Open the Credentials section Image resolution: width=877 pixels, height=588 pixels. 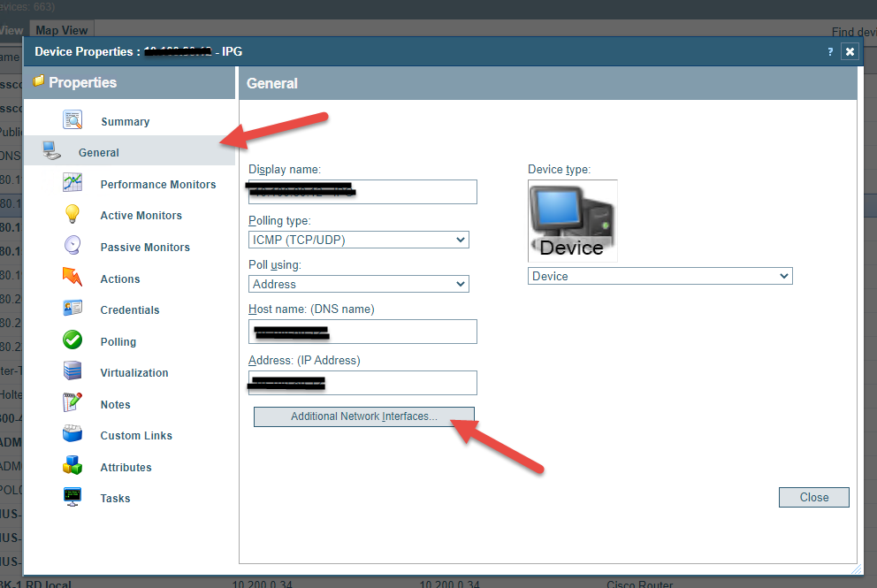130,310
